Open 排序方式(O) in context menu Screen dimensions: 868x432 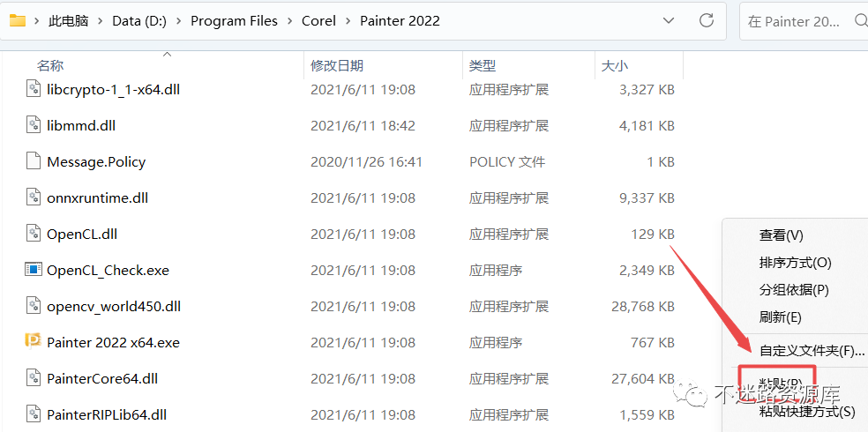click(795, 262)
